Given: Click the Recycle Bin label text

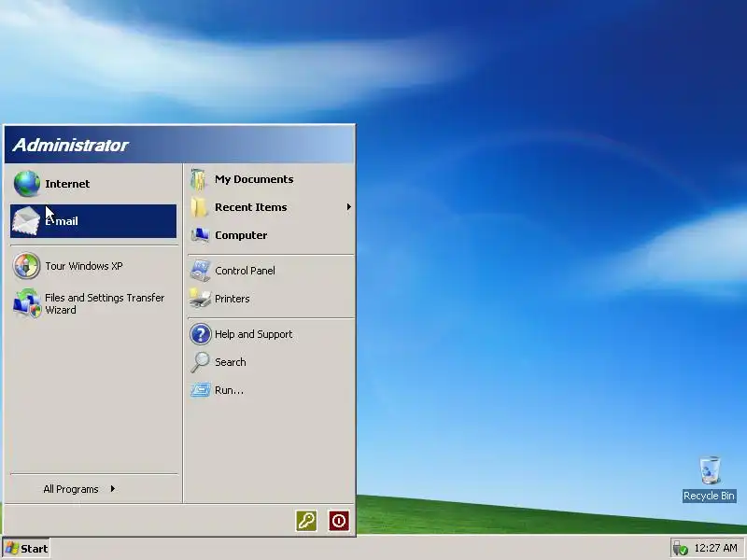Looking at the screenshot, I should 709,496.
